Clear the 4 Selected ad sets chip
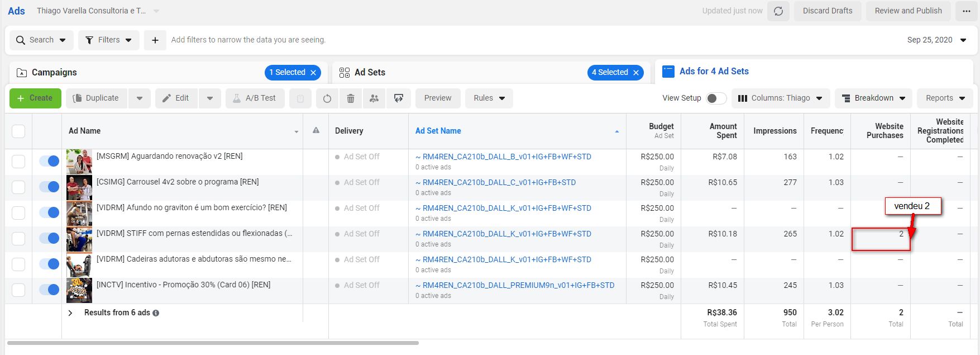This screenshot has width=980, height=355. click(636, 73)
